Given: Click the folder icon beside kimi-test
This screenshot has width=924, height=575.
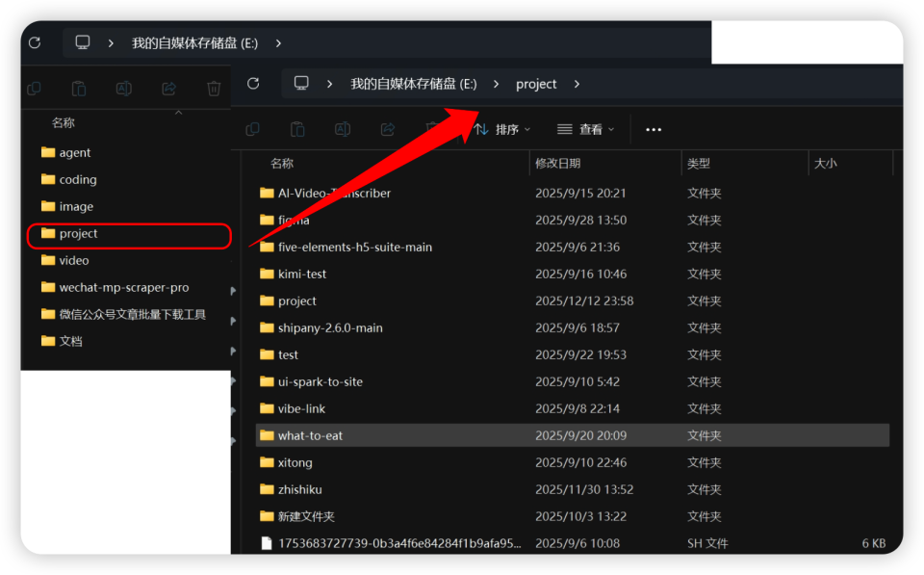Looking at the screenshot, I should click(267, 274).
